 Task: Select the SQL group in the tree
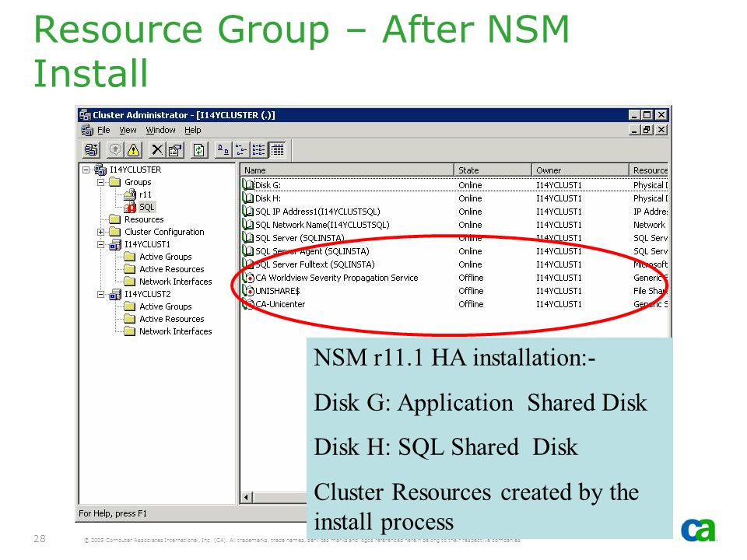coord(147,207)
